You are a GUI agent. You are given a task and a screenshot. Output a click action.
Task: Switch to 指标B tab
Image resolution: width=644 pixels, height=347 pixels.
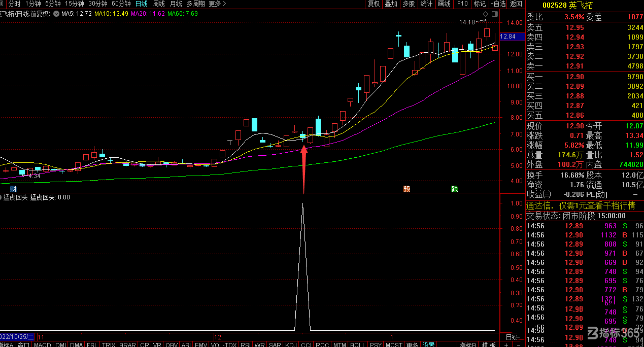click(x=468, y=344)
